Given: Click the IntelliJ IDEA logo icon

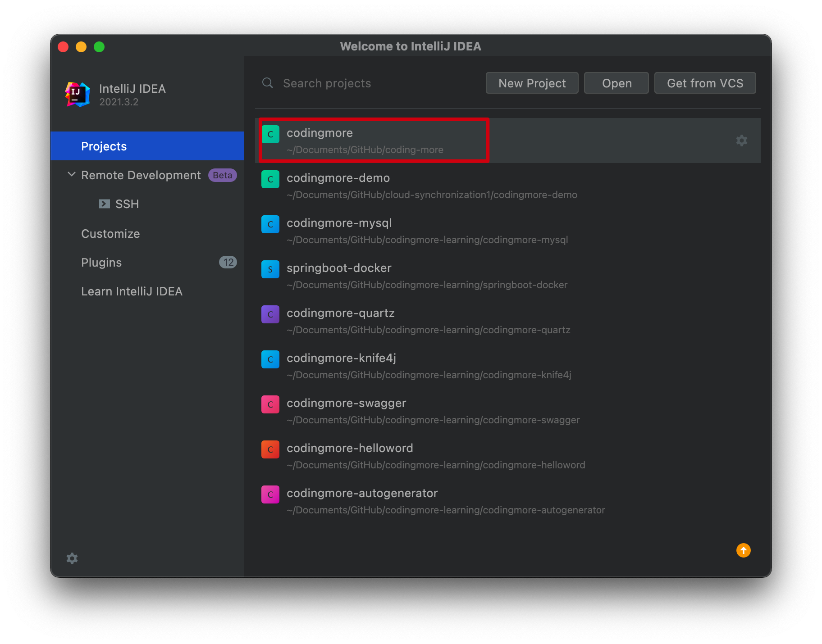Looking at the screenshot, I should tap(78, 95).
